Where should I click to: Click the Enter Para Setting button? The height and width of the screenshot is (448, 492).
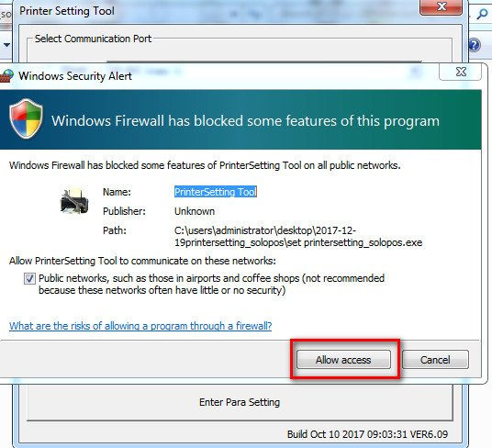tap(240, 402)
